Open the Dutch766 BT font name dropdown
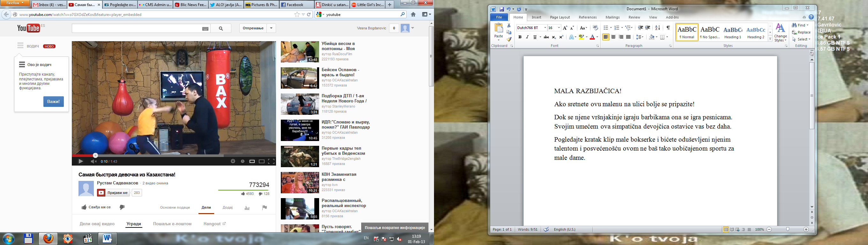The image size is (868, 245). pyautogui.click(x=545, y=28)
